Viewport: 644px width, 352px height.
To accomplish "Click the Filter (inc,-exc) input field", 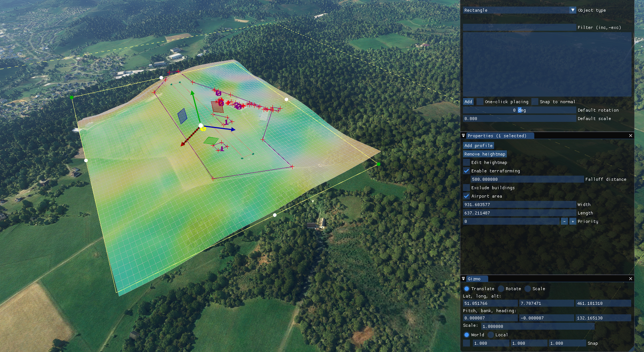I will pos(519,27).
